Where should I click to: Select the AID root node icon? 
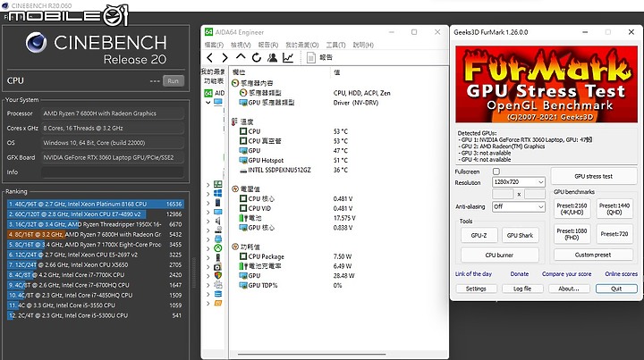click(x=208, y=93)
